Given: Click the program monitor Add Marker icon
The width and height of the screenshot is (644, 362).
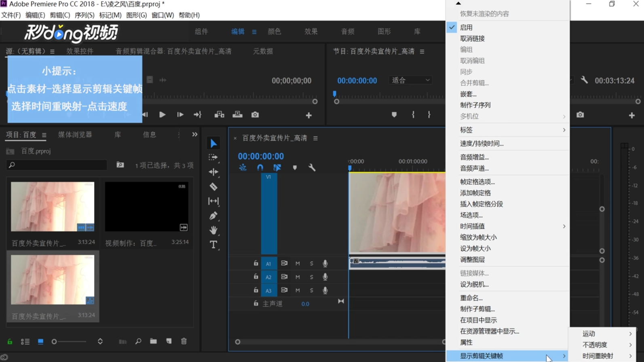Looking at the screenshot, I should pos(394,115).
